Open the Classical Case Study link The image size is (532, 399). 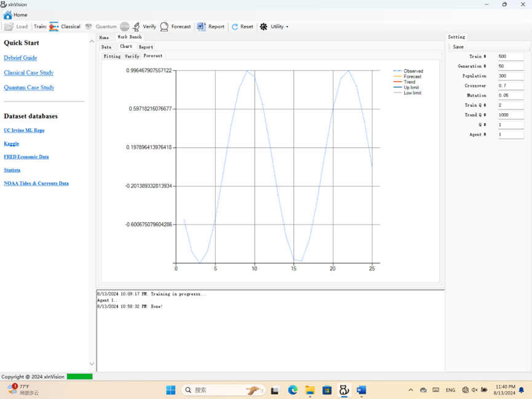pyautogui.click(x=28, y=73)
